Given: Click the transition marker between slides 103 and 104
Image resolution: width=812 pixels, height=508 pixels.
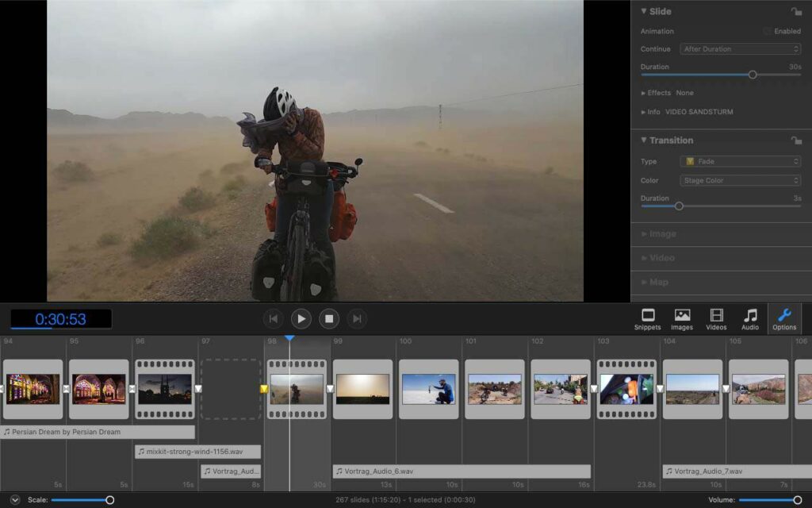Looking at the screenshot, I should 660,389.
